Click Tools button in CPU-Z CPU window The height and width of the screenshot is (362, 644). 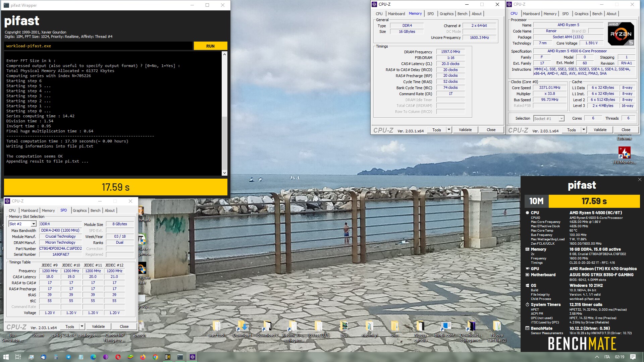point(572,130)
